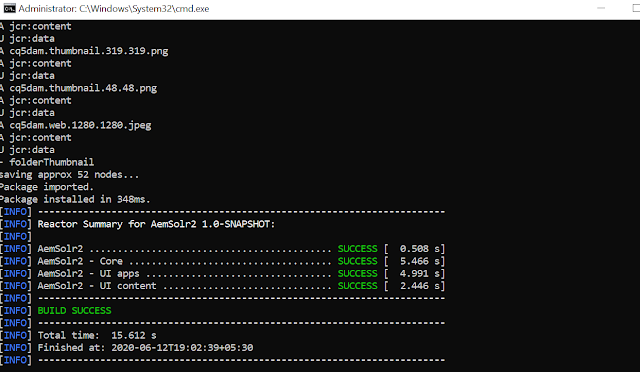
Task: Click 'saving approx 52 nodes...' line
Action: (69, 175)
